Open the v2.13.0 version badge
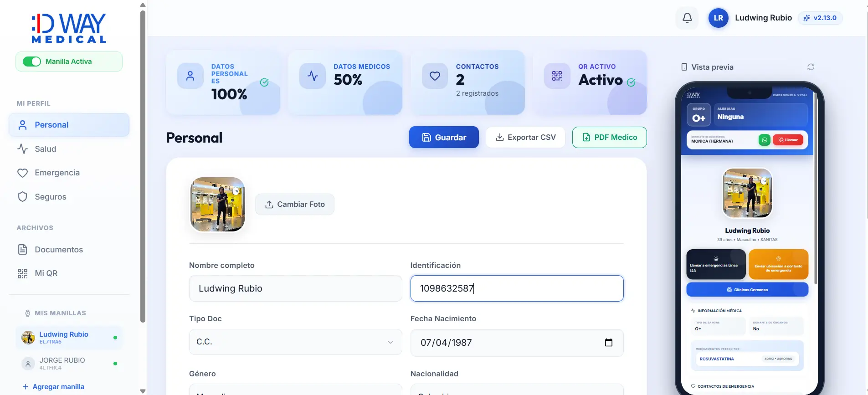This screenshot has height=395, width=868. [x=820, y=18]
